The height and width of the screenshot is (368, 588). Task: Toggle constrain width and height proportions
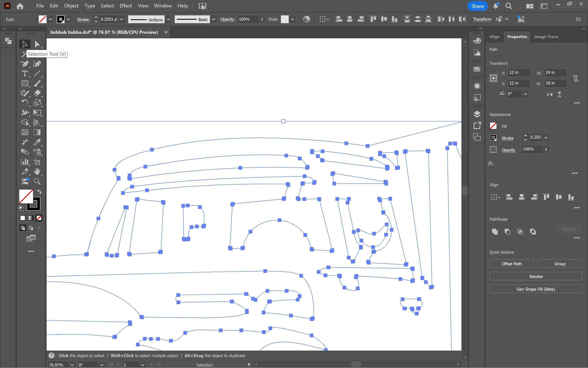click(575, 78)
